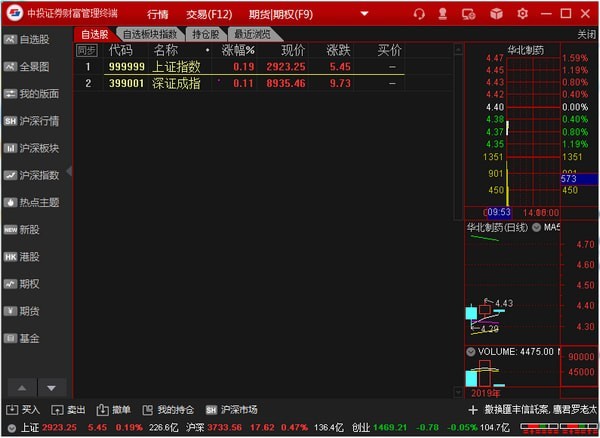Sort by the 名称 column header

pos(166,50)
